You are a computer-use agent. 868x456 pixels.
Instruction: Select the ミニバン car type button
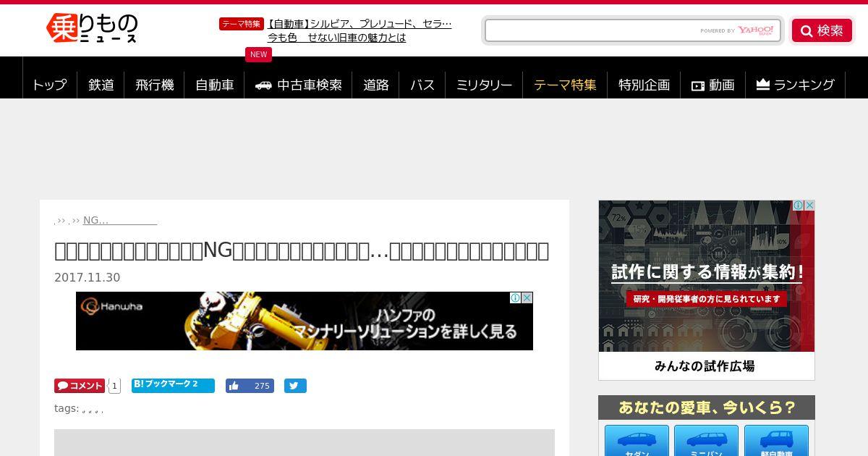(706, 441)
